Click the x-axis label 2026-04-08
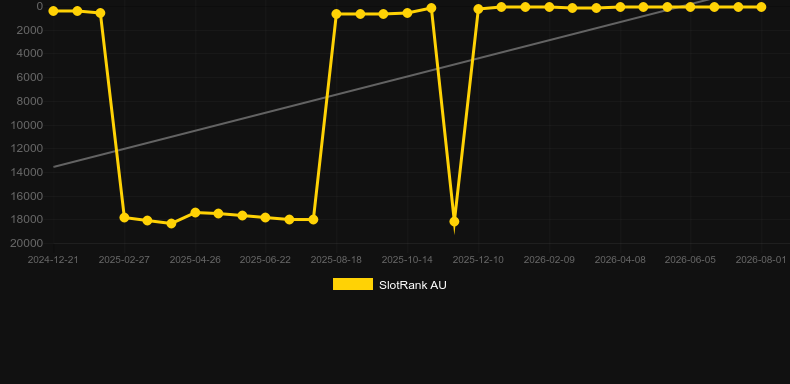This screenshot has height=384, width=790. 620,260
